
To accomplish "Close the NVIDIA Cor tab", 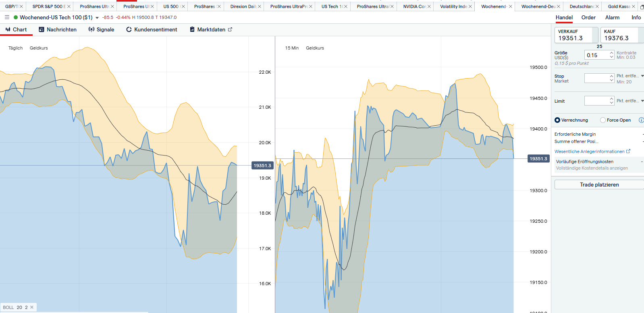I will [429, 6].
